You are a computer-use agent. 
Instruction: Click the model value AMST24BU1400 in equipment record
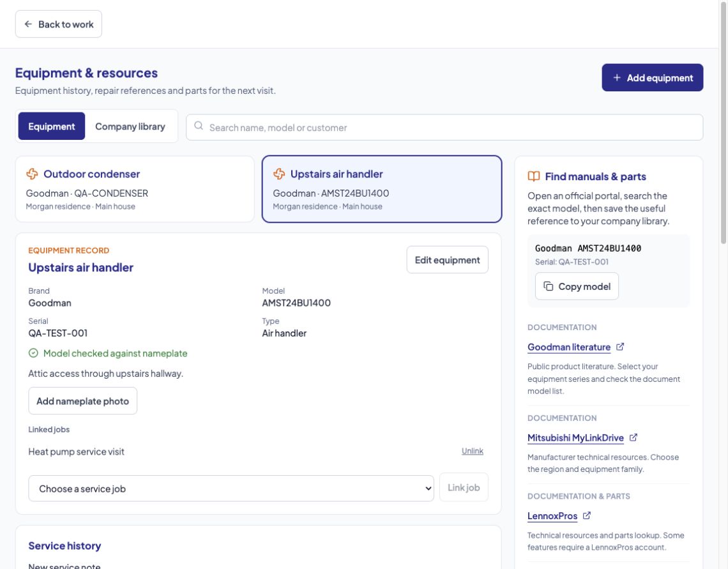296,303
